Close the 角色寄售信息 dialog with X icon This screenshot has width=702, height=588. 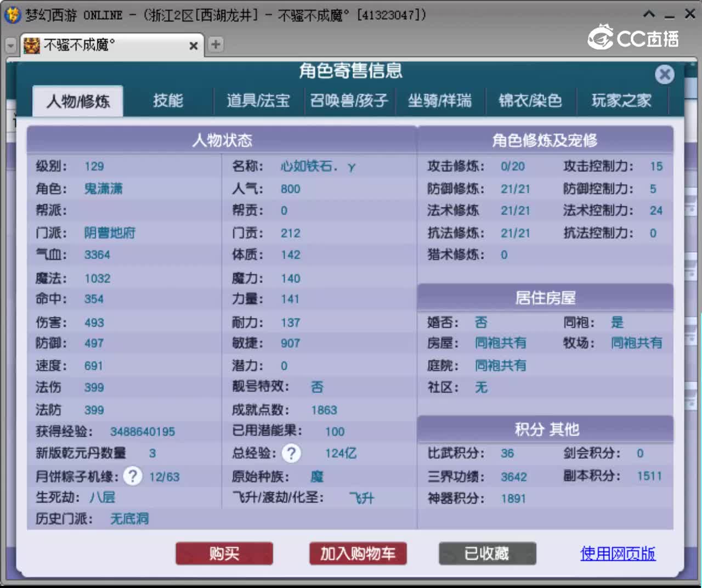coord(664,74)
